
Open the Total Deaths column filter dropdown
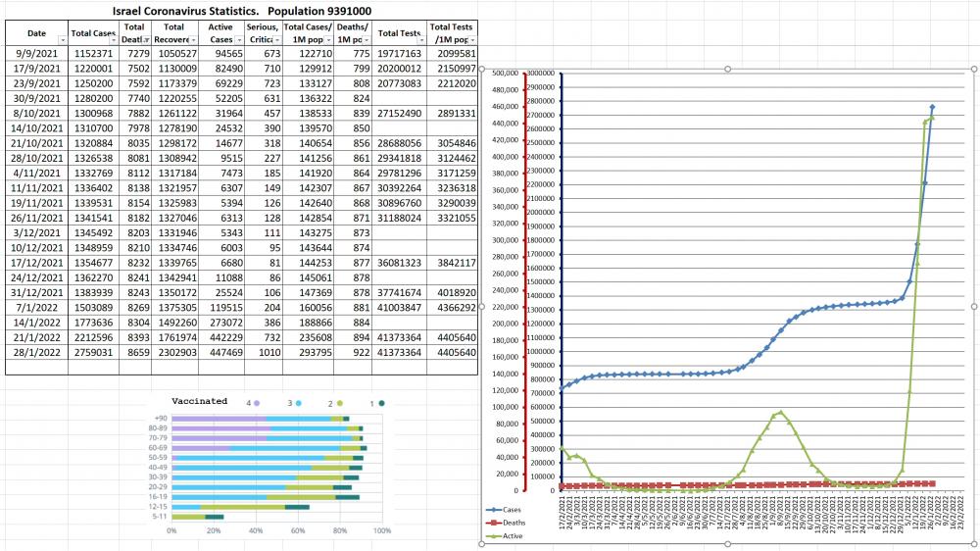tap(146, 40)
